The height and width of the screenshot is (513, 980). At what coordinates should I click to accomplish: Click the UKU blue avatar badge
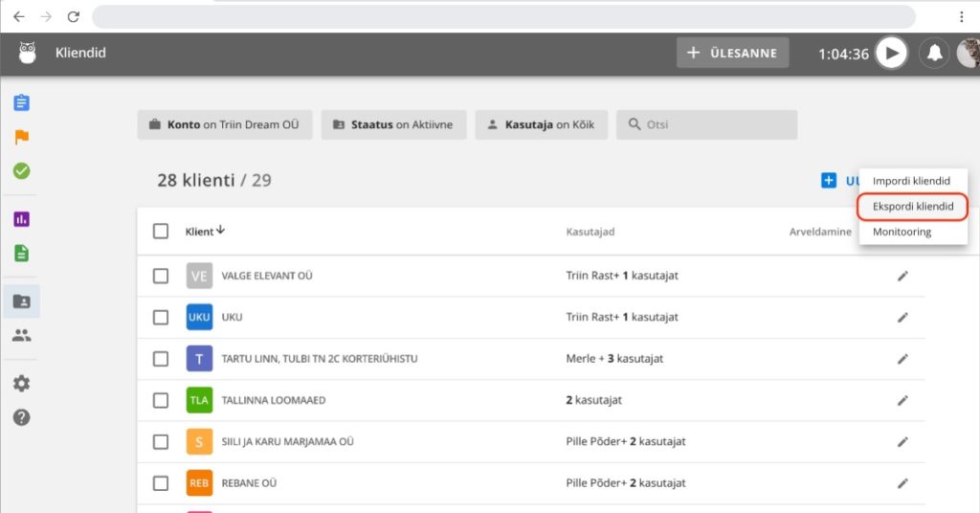click(199, 318)
